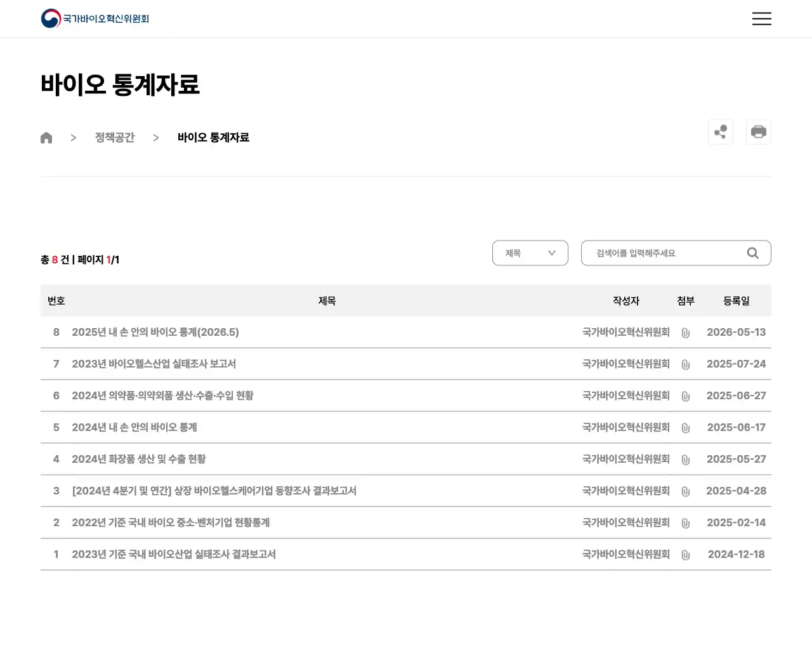Open post 2025년 내 손 안의 바이오 통계(2026.5)

pyautogui.click(x=155, y=332)
